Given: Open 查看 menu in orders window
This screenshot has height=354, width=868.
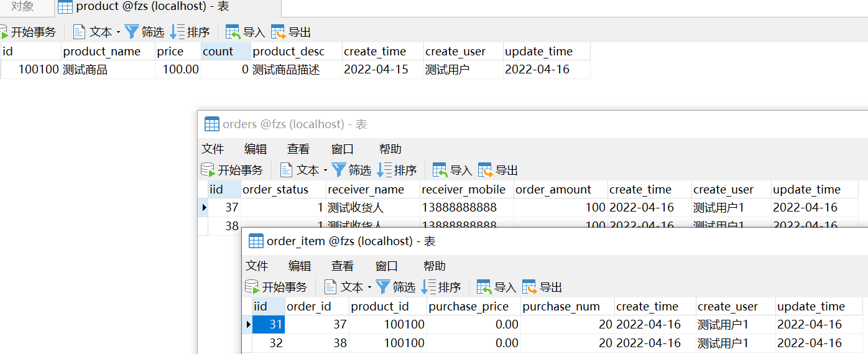Looking at the screenshot, I should [x=298, y=149].
